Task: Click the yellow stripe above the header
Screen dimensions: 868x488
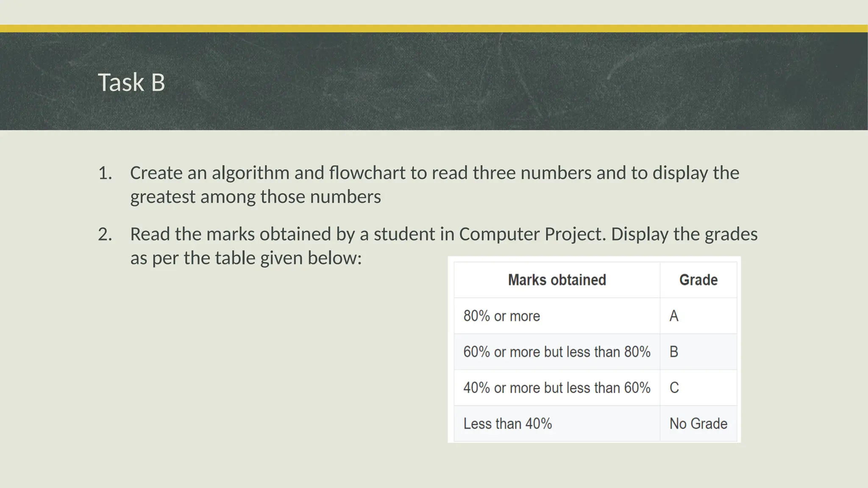Action: 434,28
